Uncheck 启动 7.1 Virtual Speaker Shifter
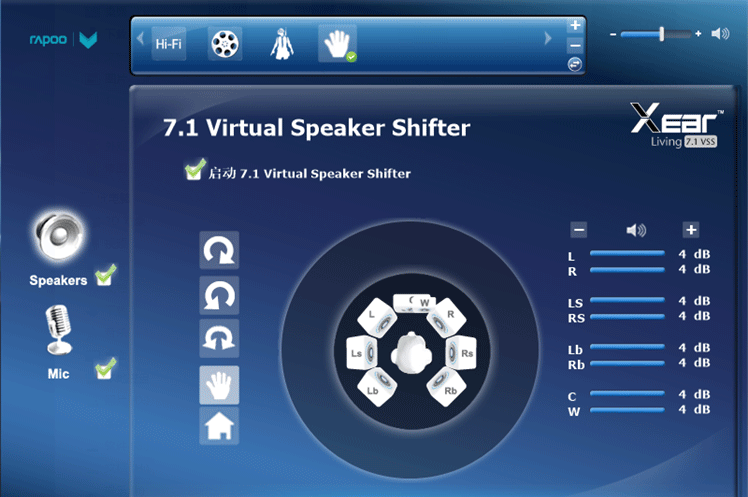 coord(195,169)
